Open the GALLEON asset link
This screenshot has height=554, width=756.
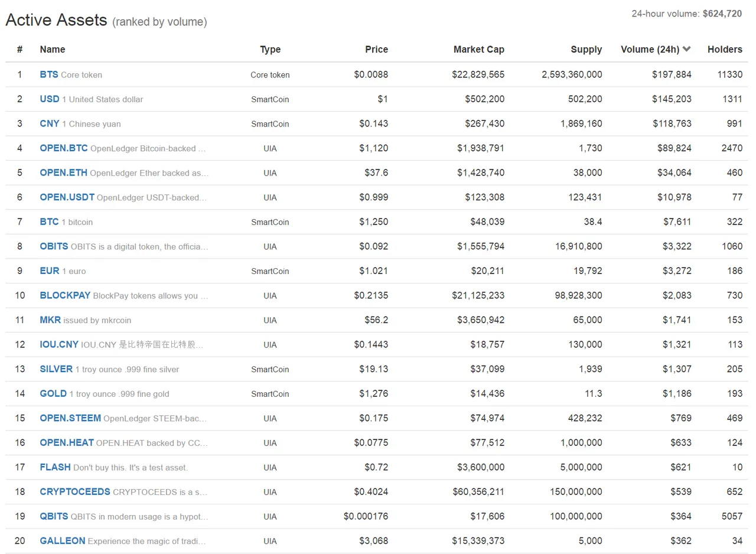[x=63, y=540]
